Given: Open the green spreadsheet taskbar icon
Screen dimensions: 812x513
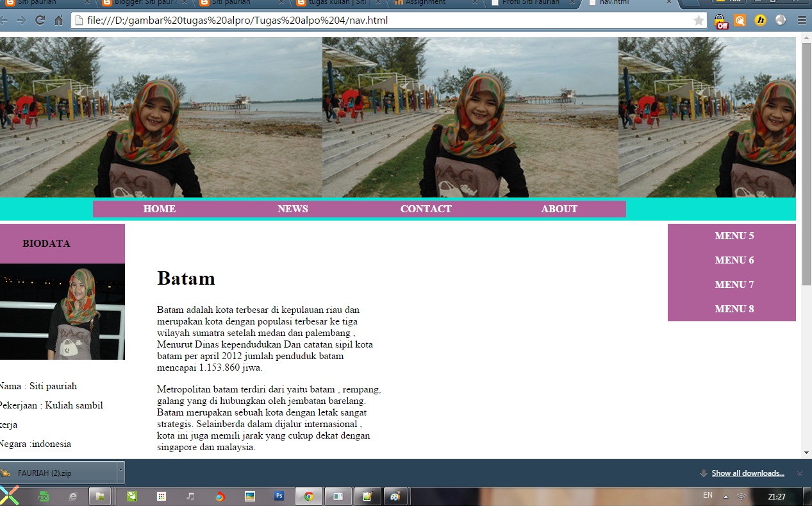Looking at the screenshot, I should pos(44,496).
